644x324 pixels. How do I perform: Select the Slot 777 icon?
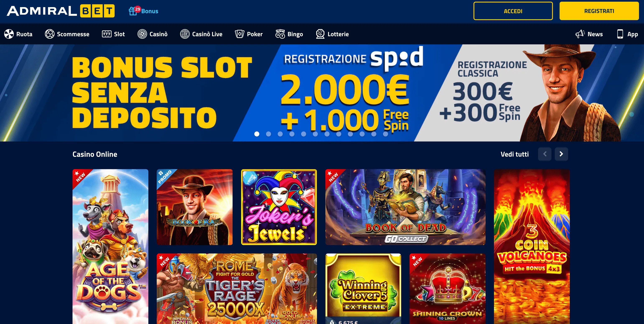(x=107, y=34)
